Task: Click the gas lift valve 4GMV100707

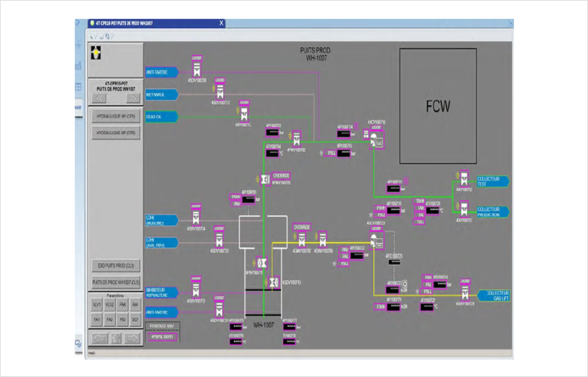Action: [302, 239]
